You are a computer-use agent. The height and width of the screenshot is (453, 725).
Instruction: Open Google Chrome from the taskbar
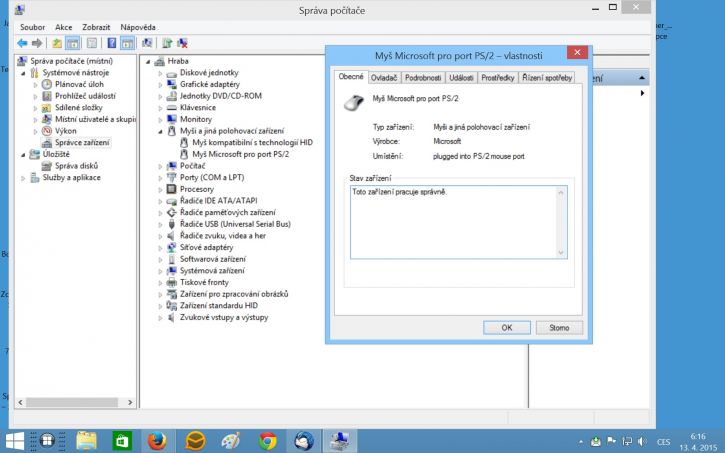[x=268, y=441]
